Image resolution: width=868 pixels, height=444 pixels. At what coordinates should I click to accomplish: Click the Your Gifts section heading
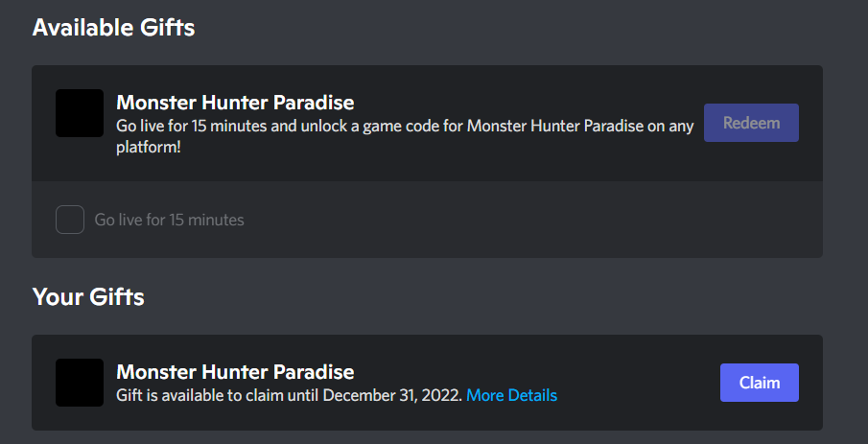click(x=88, y=297)
